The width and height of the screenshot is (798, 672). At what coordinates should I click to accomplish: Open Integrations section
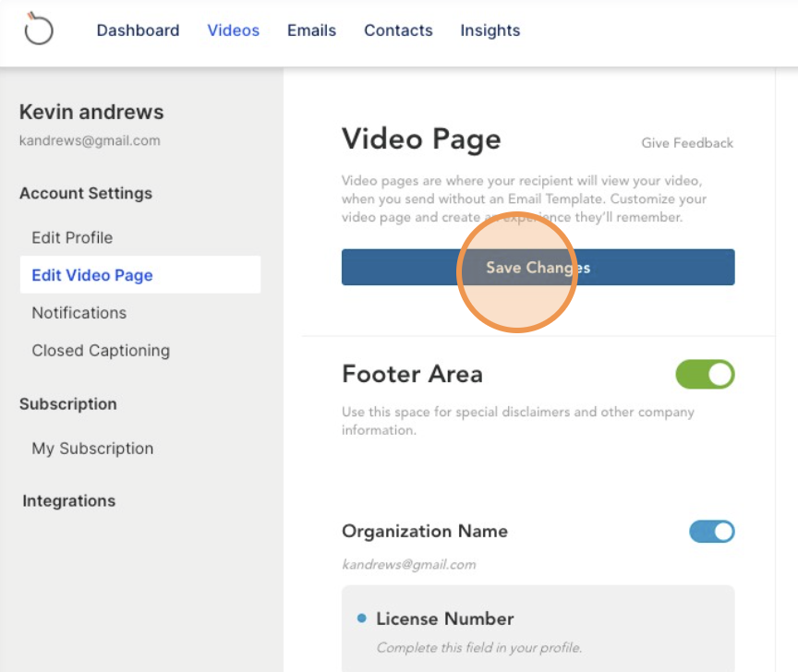click(69, 500)
